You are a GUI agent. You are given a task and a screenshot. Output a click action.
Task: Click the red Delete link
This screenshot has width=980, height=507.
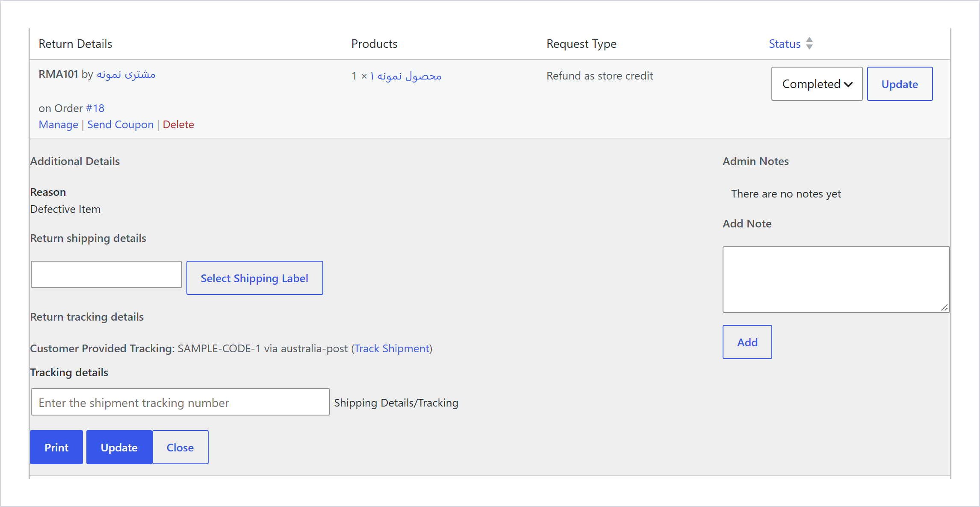tap(178, 124)
